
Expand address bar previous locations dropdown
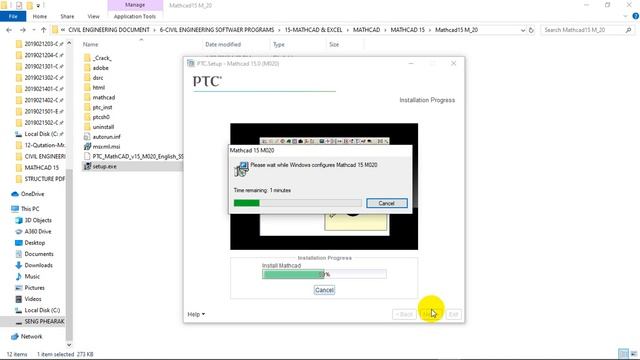[523, 30]
